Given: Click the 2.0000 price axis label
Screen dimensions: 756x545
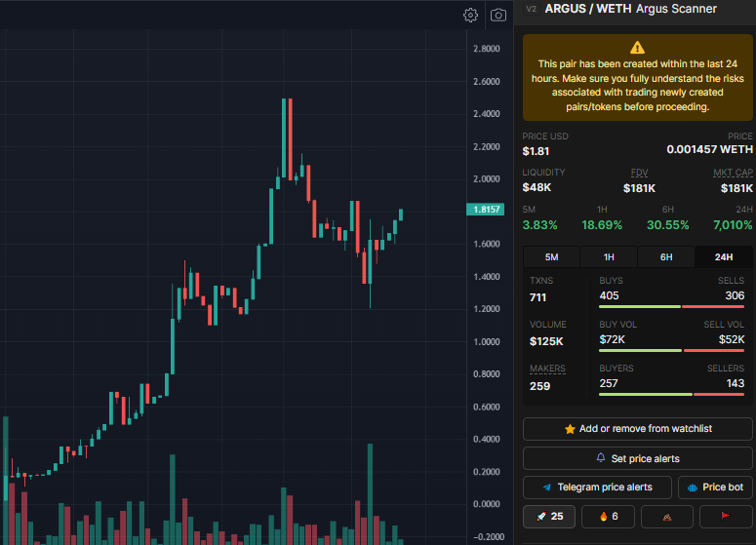Looking at the screenshot, I should point(487,178).
